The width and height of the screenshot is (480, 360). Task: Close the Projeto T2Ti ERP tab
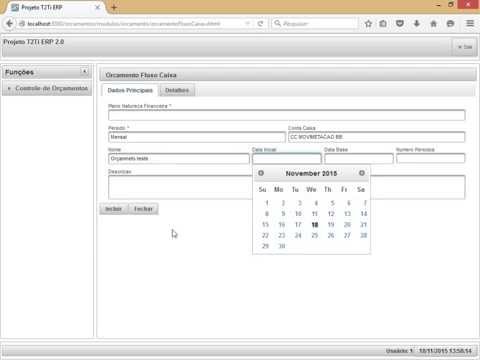click(97, 7)
